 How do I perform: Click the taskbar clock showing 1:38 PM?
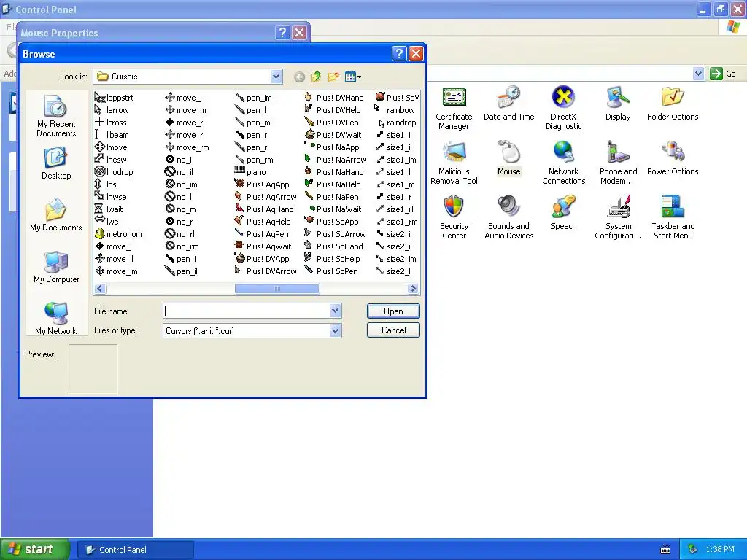pyautogui.click(x=720, y=550)
